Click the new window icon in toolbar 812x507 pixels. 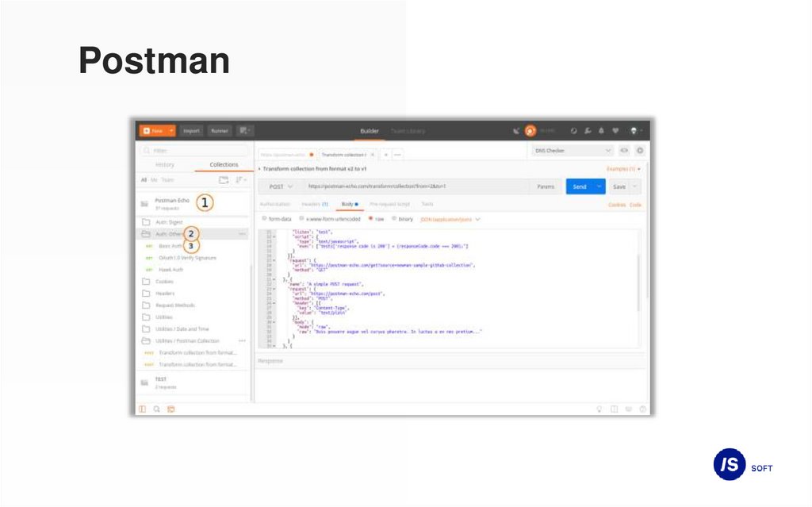coord(244,131)
